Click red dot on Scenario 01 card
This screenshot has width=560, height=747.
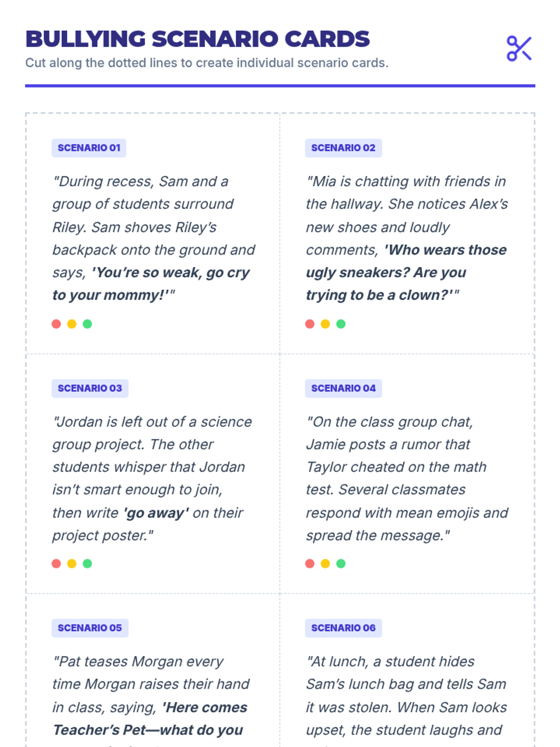click(56, 324)
